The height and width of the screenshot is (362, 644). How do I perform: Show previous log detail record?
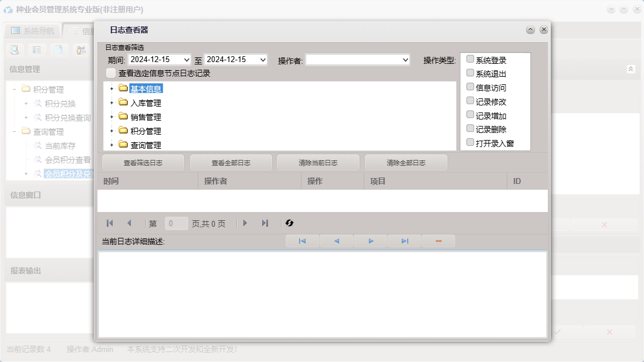[337, 241]
